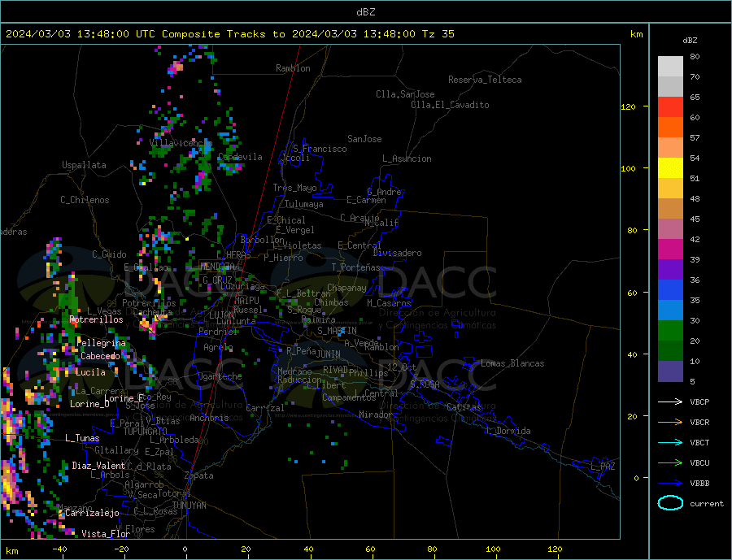Click the MENDOZA city label on map
The width and height of the screenshot is (732, 560).
(x=218, y=266)
